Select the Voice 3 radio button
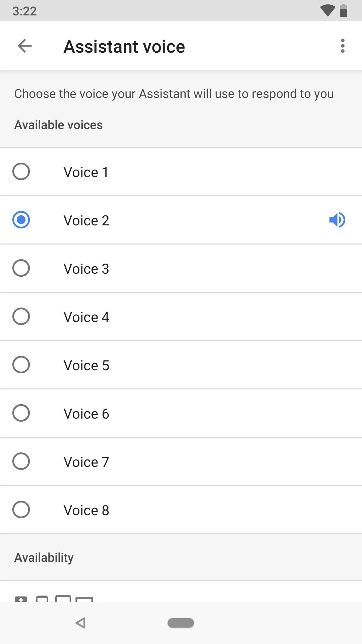The height and width of the screenshot is (644, 362). pos(21,268)
